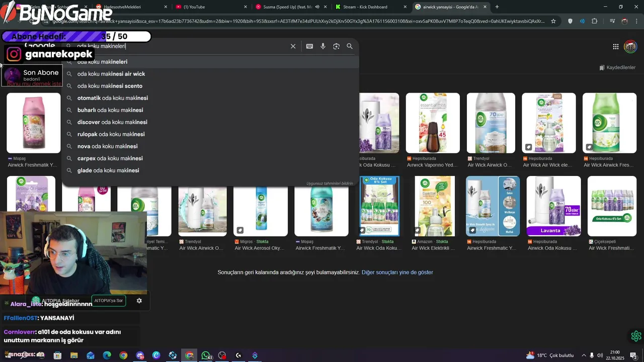Open the AITOPIA sidebar settings gear

coord(139,301)
